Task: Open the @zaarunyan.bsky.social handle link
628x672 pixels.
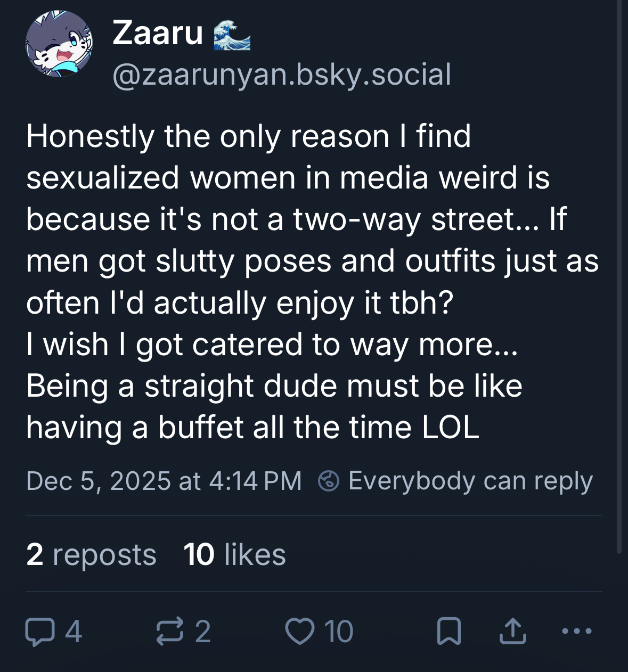Action: 282,75
